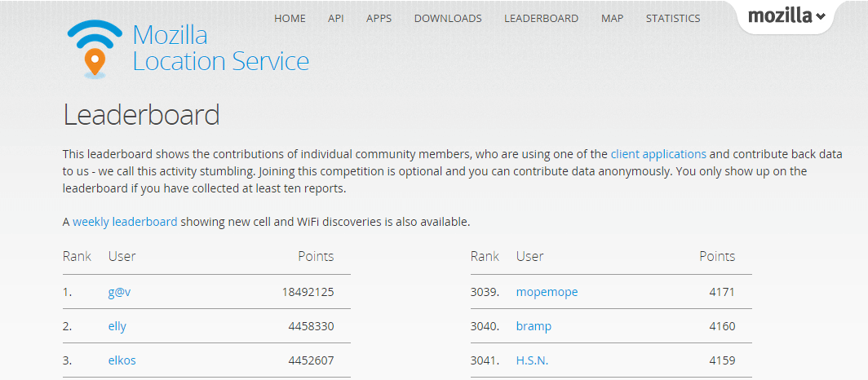Image resolution: width=868 pixels, height=380 pixels.
Task: Open the H.S.N. user link
Action: click(532, 360)
